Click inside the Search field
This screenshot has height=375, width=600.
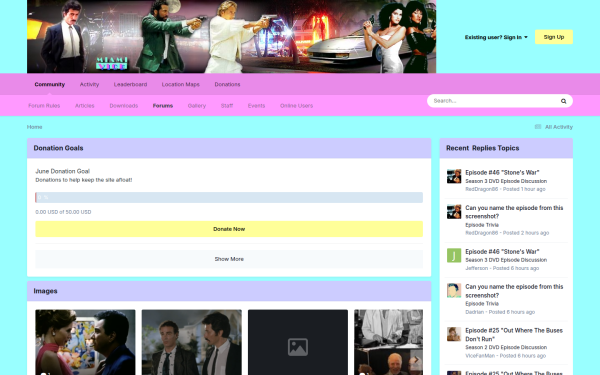(494, 101)
